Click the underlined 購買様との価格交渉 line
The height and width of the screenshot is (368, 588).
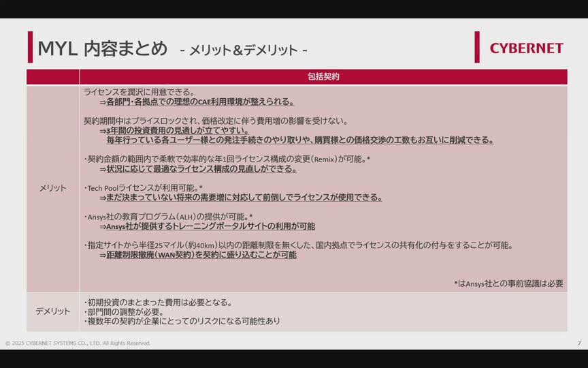coord(299,140)
